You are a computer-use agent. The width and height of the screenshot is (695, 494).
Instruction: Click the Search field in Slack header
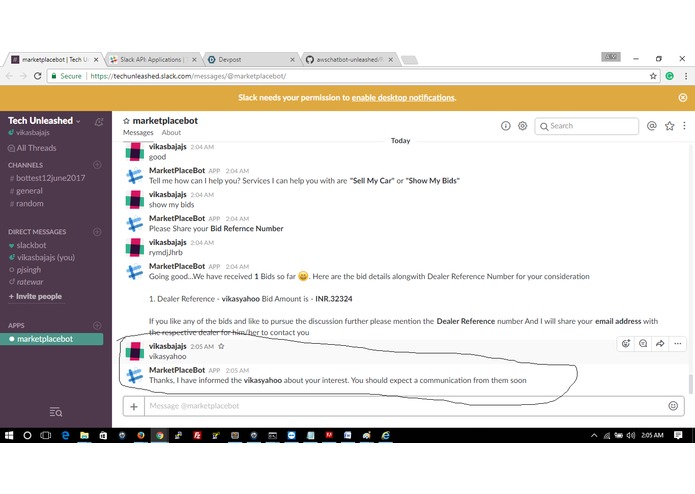click(586, 126)
